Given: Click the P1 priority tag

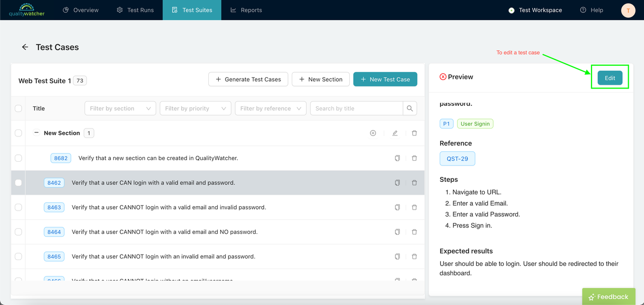Looking at the screenshot, I should pos(447,124).
